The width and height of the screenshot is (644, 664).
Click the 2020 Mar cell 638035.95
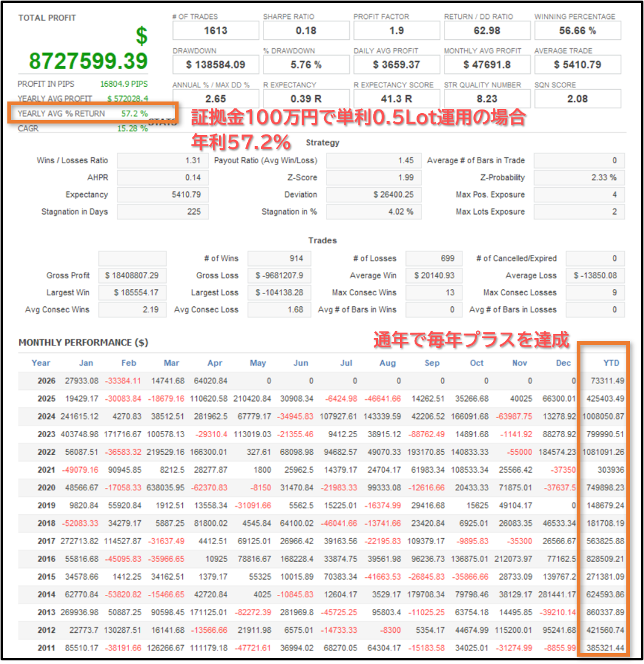(165, 488)
